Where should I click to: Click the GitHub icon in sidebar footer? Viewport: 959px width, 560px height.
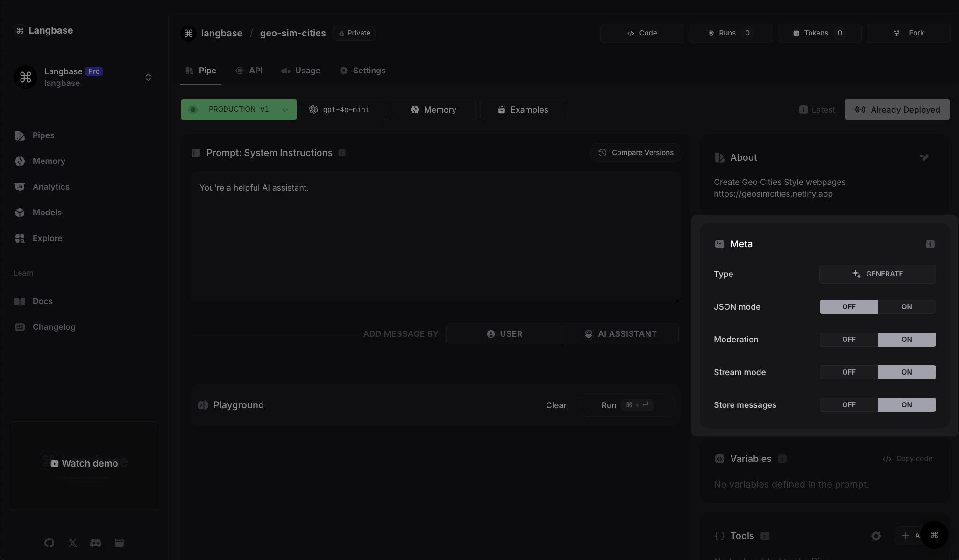tap(49, 543)
